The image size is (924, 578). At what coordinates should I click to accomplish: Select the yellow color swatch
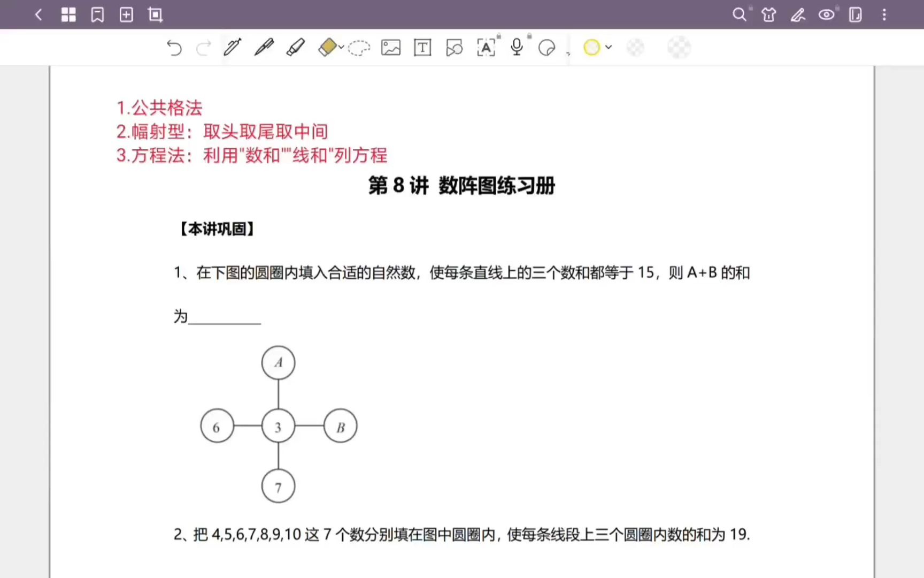(x=591, y=47)
